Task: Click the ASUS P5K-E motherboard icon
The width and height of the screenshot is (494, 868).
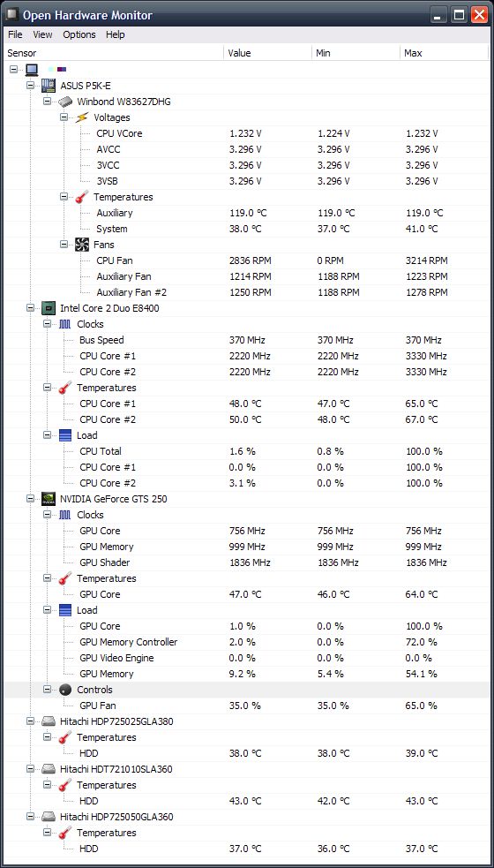Action: [49, 86]
